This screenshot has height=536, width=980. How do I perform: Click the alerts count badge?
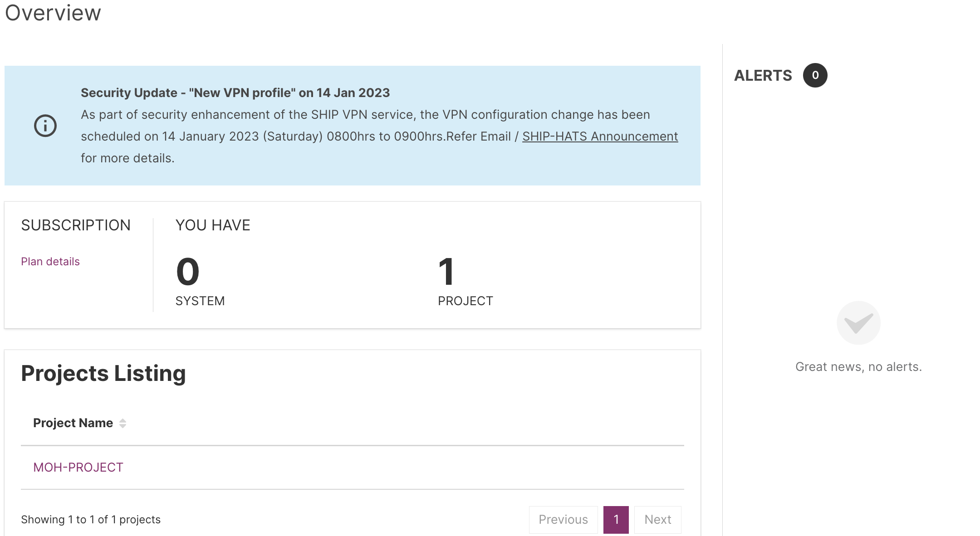(815, 75)
